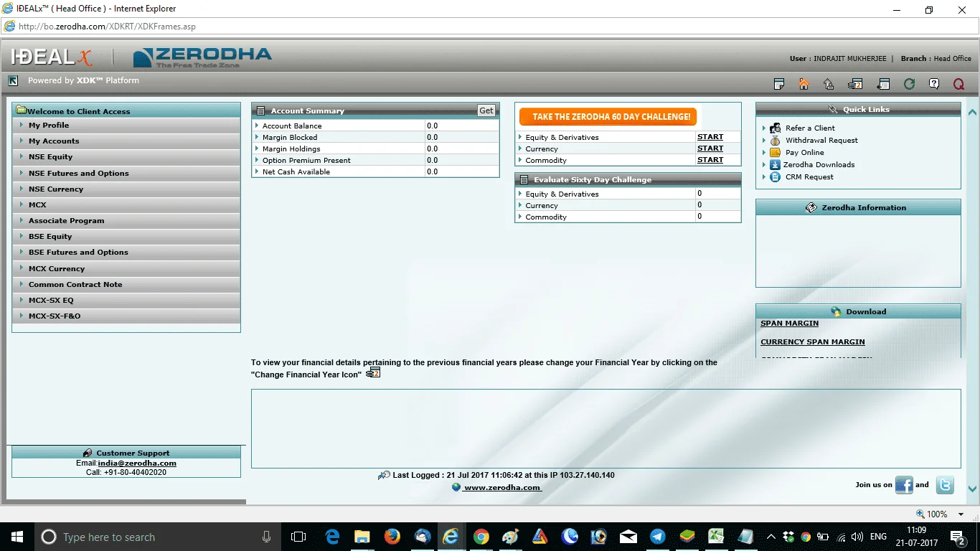Click START for Currency challenge
This screenshot has width=980, height=551.
pyautogui.click(x=710, y=148)
